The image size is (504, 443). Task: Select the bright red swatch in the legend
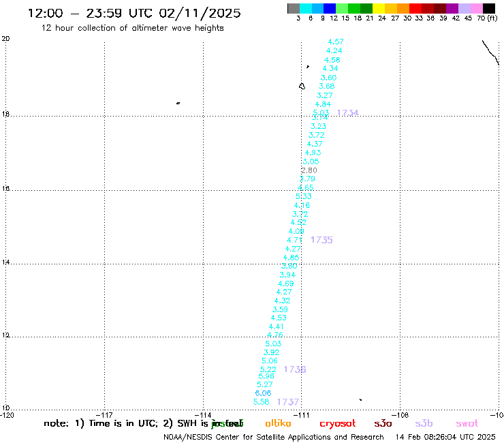pos(415,8)
